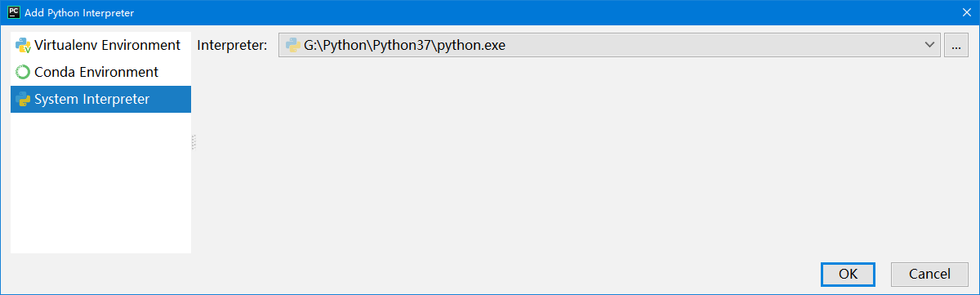Dismiss dialog with the Cancel button

pyautogui.click(x=929, y=274)
